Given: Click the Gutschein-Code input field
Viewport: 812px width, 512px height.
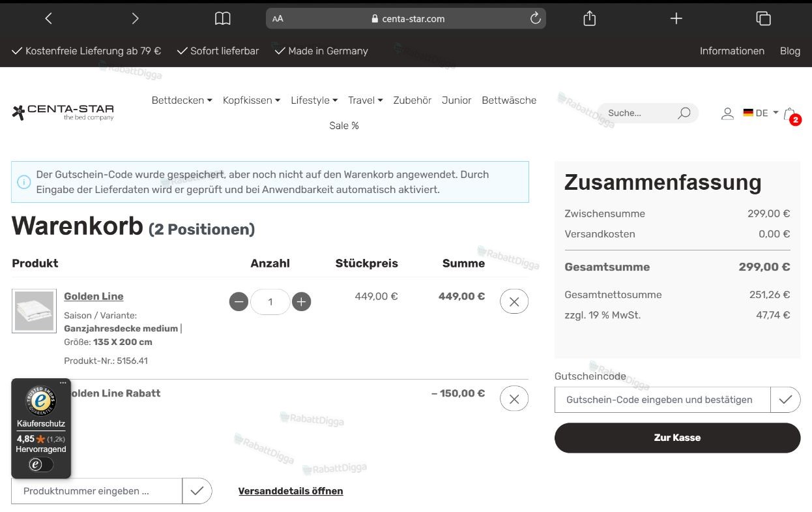Looking at the screenshot, I should pyautogui.click(x=662, y=400).
